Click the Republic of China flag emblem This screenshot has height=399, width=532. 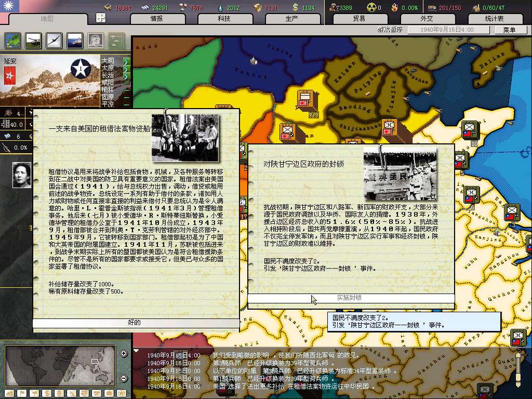click(x=9, y=6)
